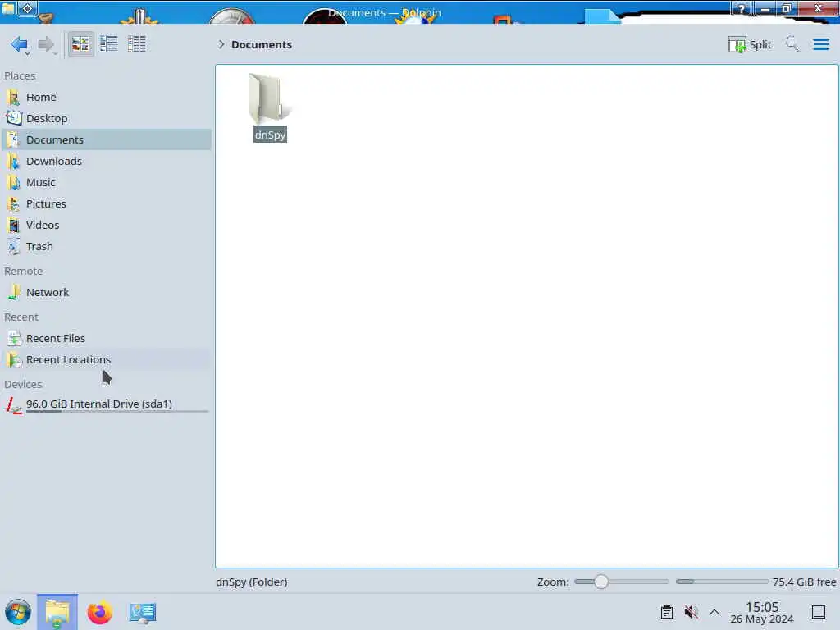Click the Videos folder icon

click(x=13, y=226)
